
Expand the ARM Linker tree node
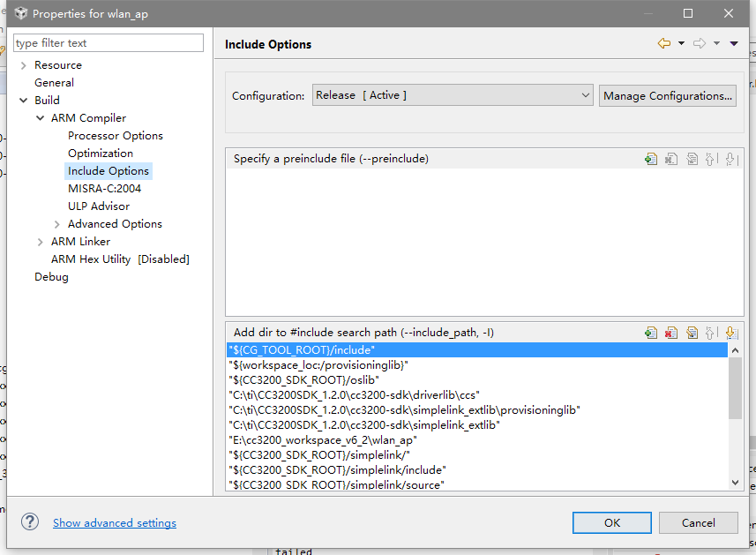point(41,242)
